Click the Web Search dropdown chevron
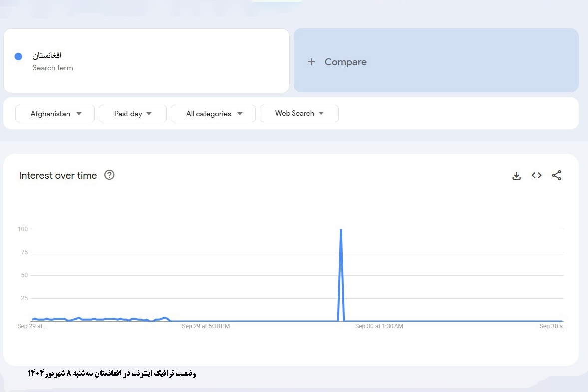The image size is (588, 392). [x=321, y=113]
